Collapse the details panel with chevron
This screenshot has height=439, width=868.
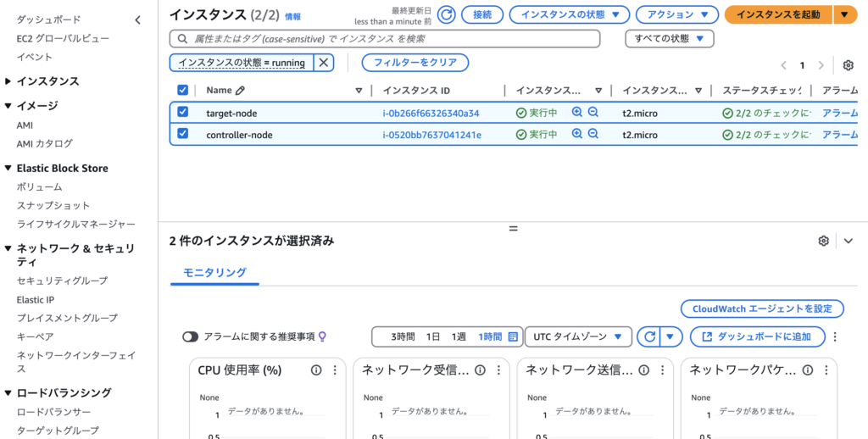[x=849, y=241]
